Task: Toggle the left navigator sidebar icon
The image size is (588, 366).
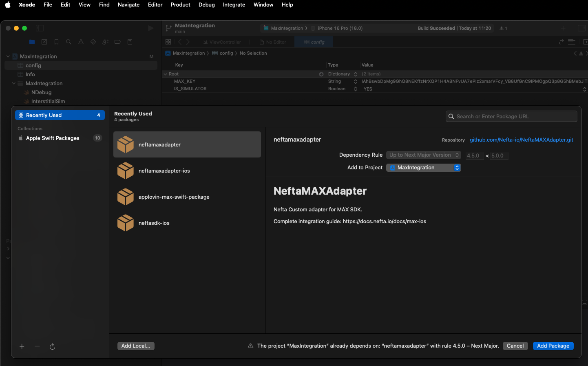Action: [x=40, y=28]
